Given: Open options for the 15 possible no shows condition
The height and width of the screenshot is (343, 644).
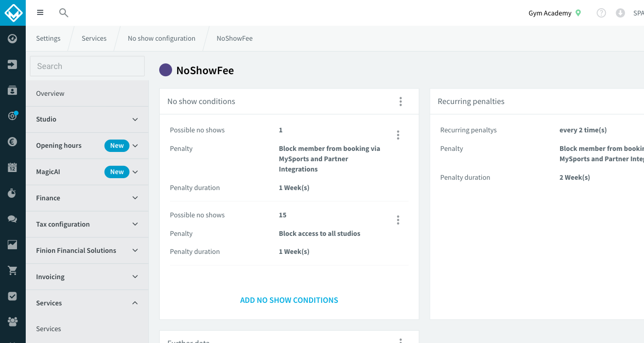Looking at the screenshot, I should tap(398, 220).
